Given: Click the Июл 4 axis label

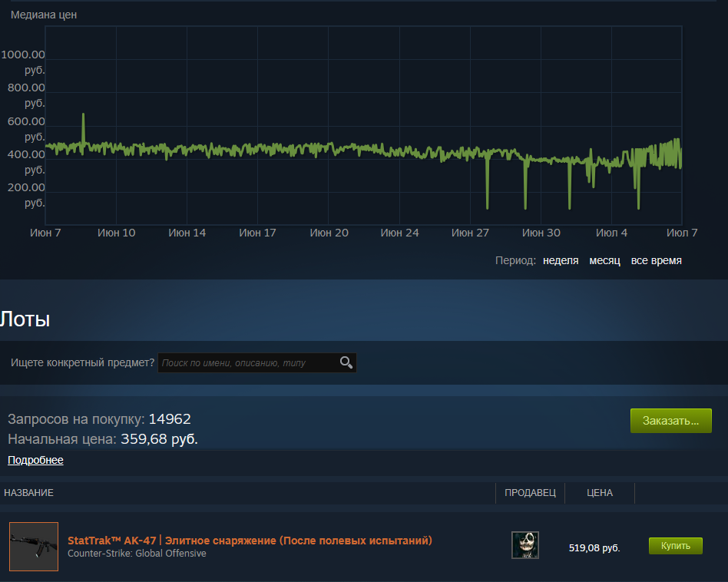Looking at the screenshot, I should [x=612, y=233].
